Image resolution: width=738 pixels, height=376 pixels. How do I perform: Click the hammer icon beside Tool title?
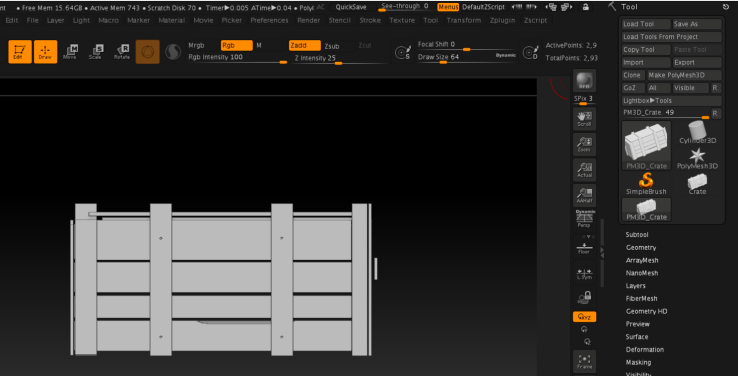[x=612, y=6]
